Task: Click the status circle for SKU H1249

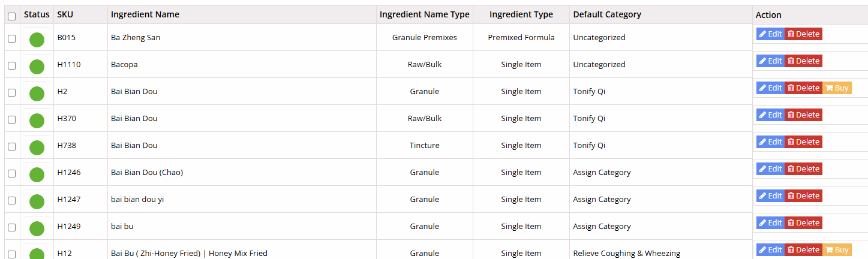Action: pos(37,229)
